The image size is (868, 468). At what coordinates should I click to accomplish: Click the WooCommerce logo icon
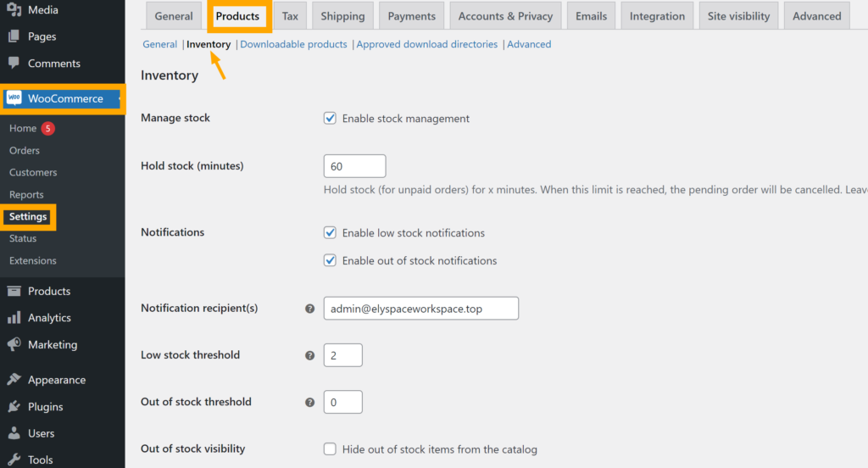(14, 98)
